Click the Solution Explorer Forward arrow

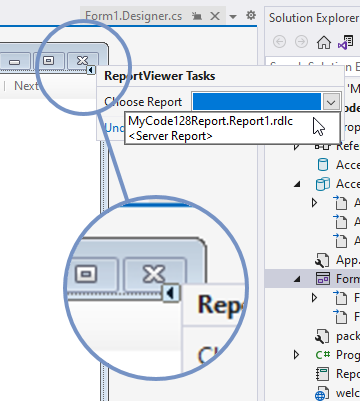click(301, 42)
